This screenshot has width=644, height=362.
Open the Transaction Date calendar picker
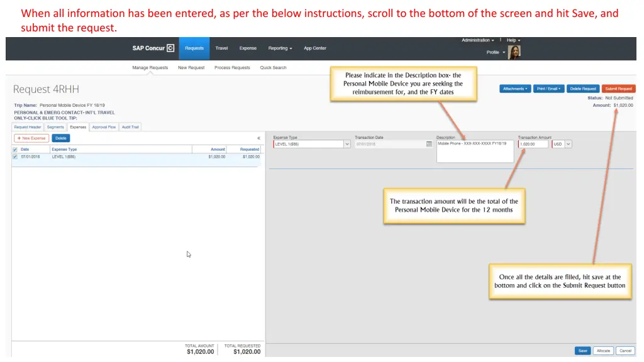coord(429,144)
